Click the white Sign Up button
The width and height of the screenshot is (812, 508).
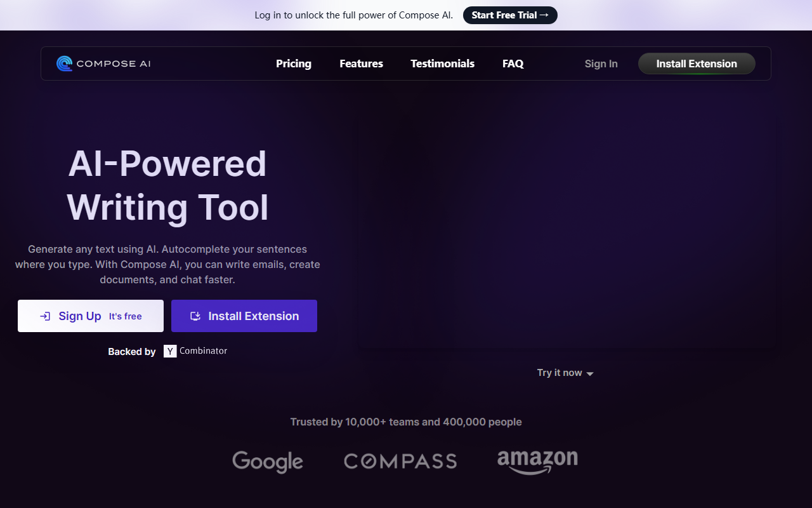91,316
